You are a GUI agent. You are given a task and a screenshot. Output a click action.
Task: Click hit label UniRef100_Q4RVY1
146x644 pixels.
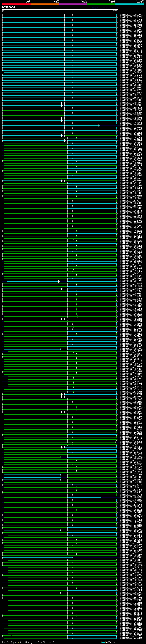[x=131, y=633]
